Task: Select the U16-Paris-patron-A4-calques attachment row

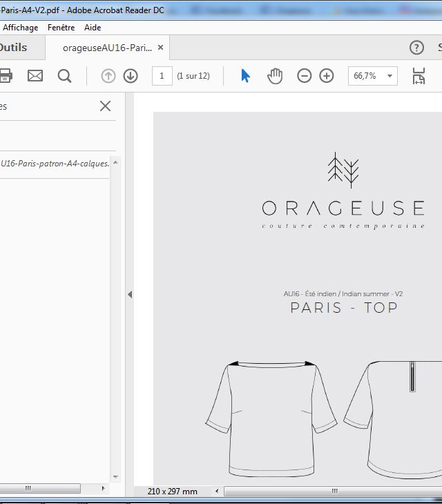Action: coord(55,164)
